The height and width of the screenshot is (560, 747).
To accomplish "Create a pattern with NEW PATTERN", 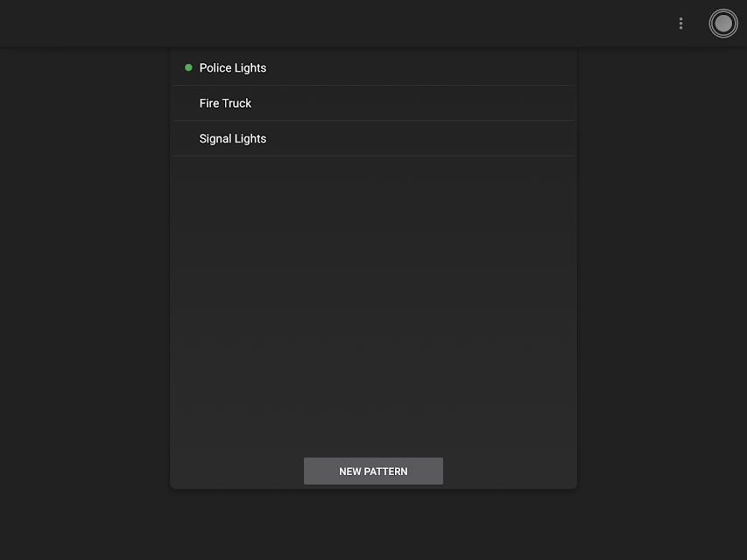I will [x=373, y=471].
